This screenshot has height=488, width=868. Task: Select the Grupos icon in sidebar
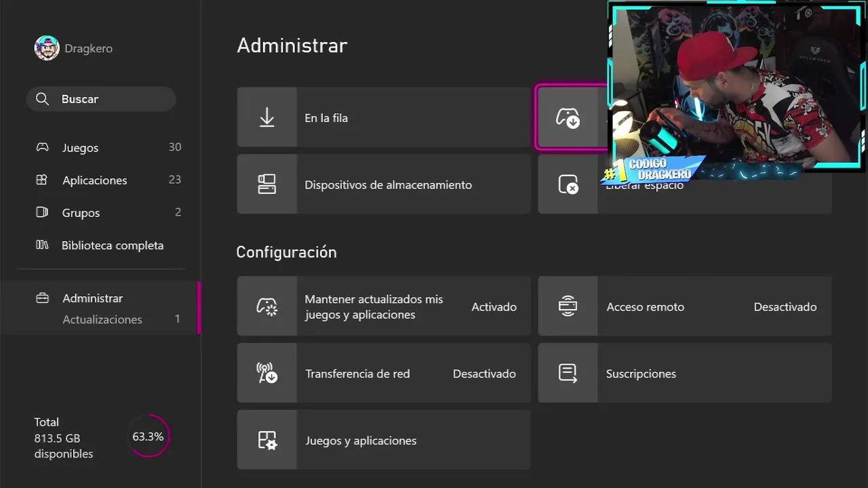[42, 212]
